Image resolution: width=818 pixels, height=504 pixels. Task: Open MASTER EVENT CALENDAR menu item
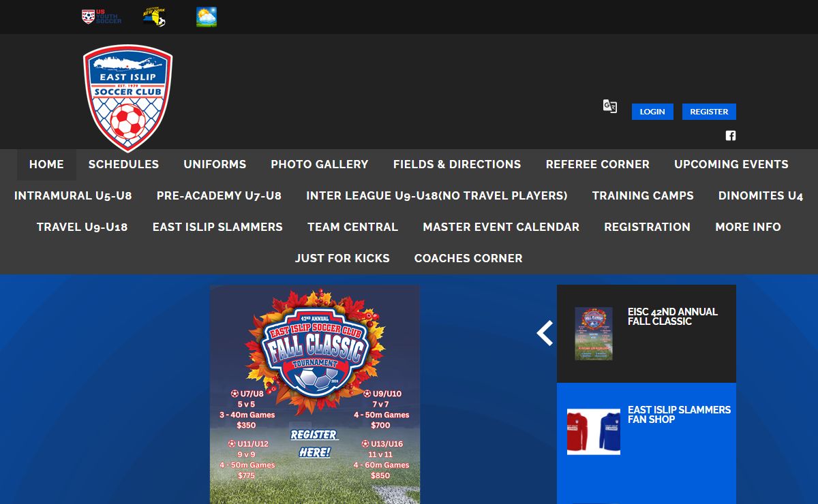pyautogui.click(x=501, y=227)
